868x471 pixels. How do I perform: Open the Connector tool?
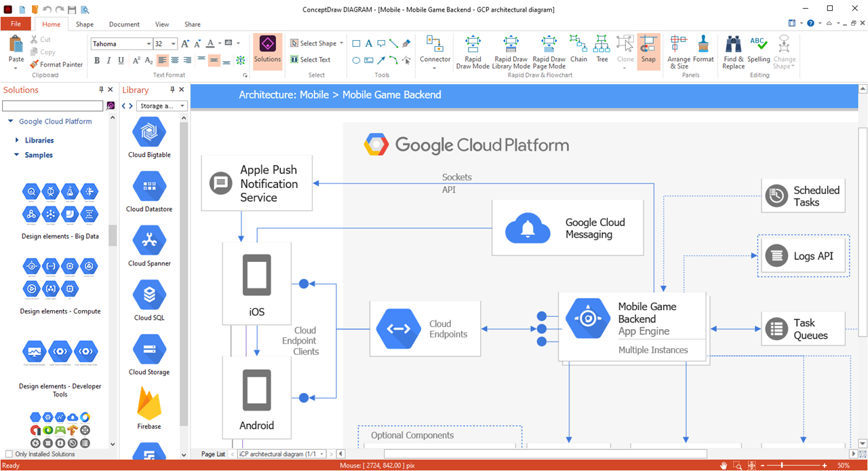435,51
